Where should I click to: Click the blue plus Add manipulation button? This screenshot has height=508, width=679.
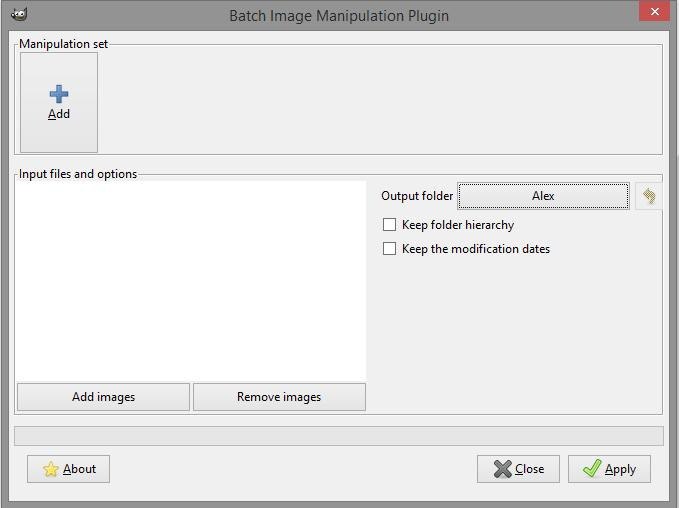(x=59, y=102)
